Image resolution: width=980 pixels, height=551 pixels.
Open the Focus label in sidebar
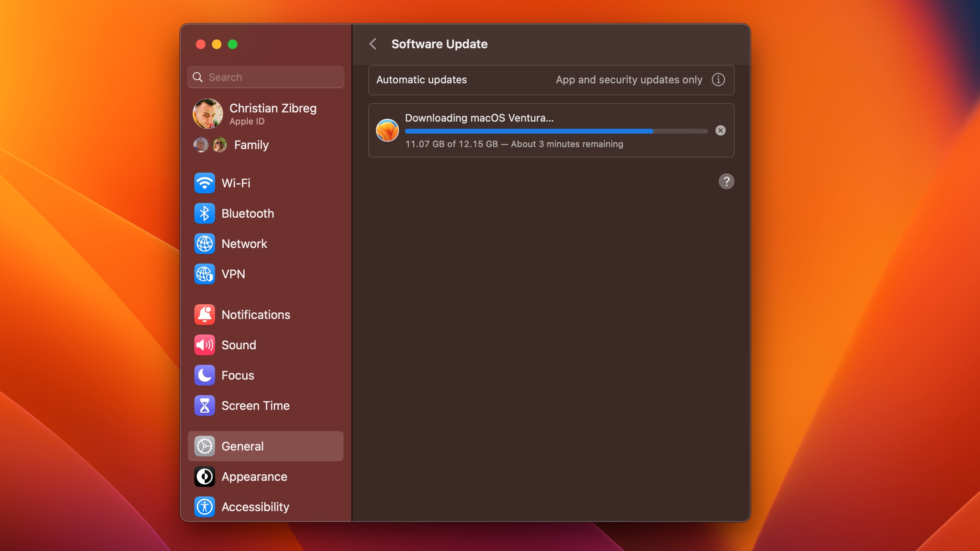pyautogui.click(x=238, y=375)
